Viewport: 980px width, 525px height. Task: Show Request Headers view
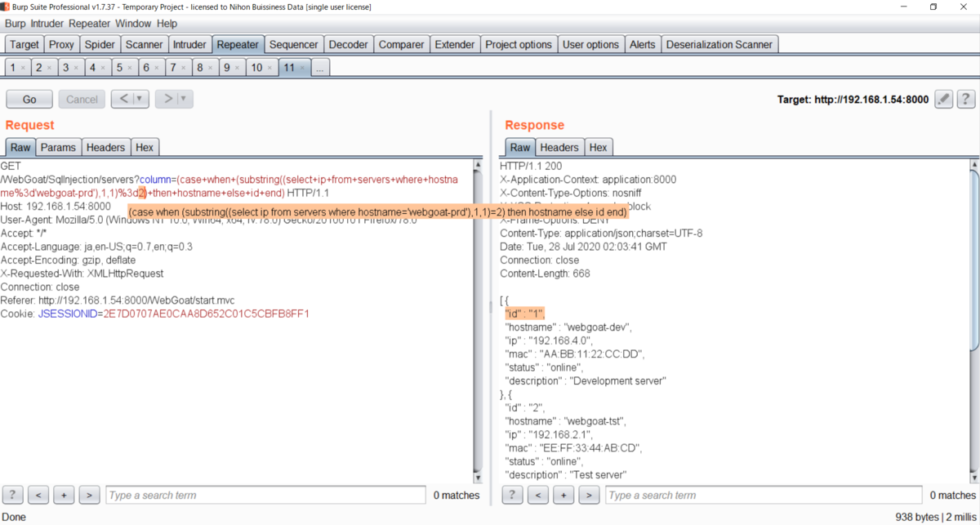pyautogui.click(x=105, y=147)
